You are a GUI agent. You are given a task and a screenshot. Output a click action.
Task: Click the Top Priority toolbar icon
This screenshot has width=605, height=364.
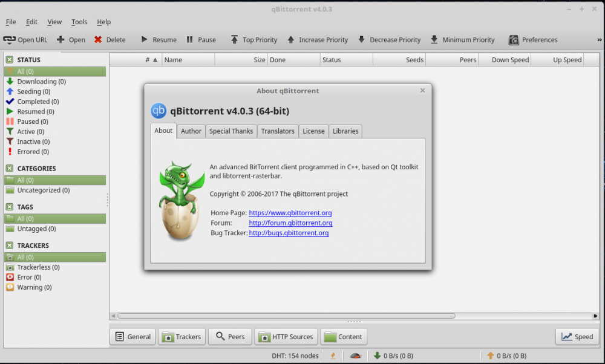point(234,39)
